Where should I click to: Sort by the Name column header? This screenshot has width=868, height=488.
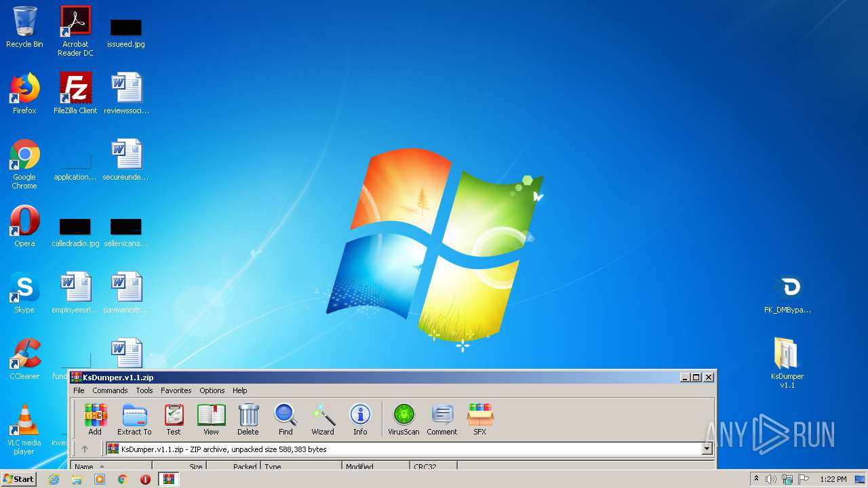(x=111, y=466)
